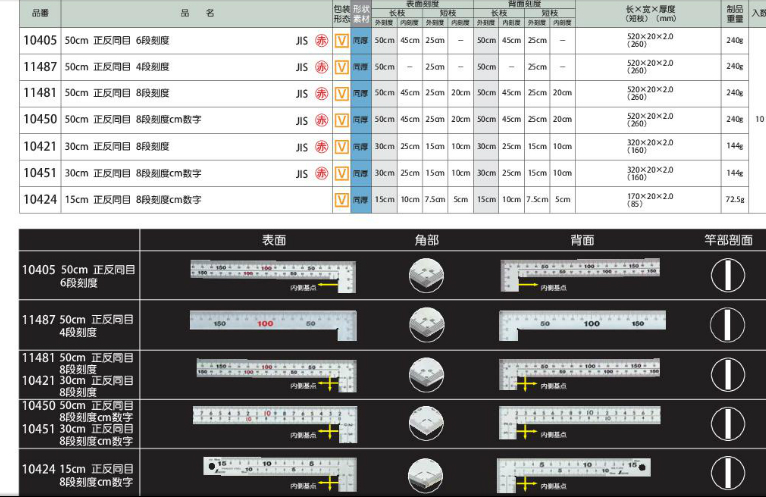Open the back-face ruler image for 11487
This screenshot has height=497, width=766.
[582, 325]
